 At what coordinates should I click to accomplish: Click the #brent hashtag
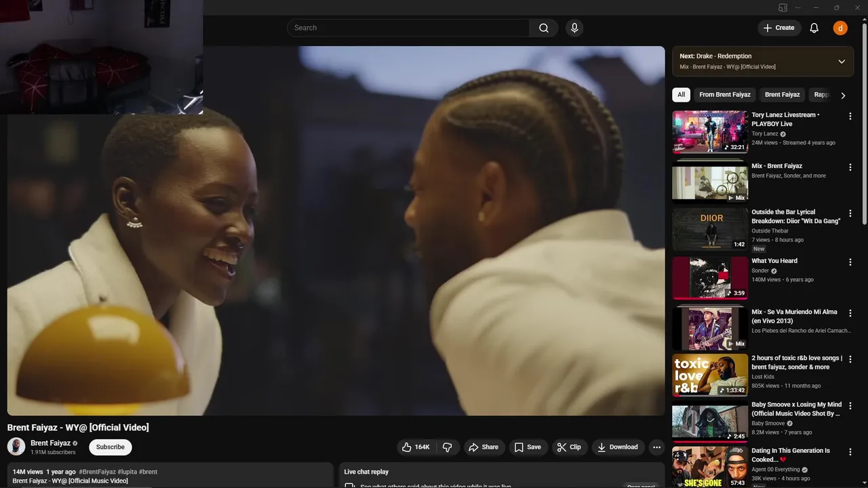pos(148,472)
